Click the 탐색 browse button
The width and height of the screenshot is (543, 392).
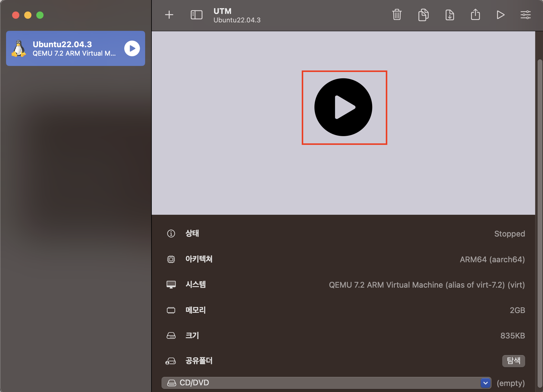(513, 361)
